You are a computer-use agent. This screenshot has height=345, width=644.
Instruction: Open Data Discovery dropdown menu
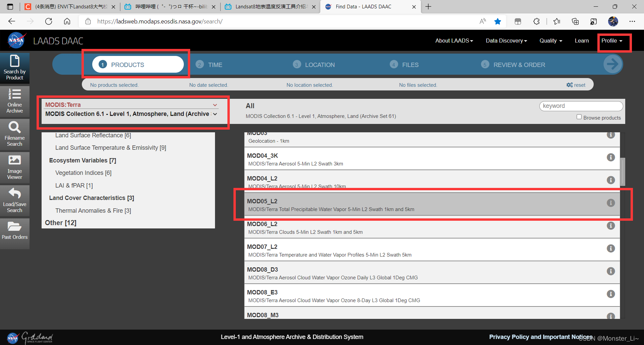click(x=506, y=41)
